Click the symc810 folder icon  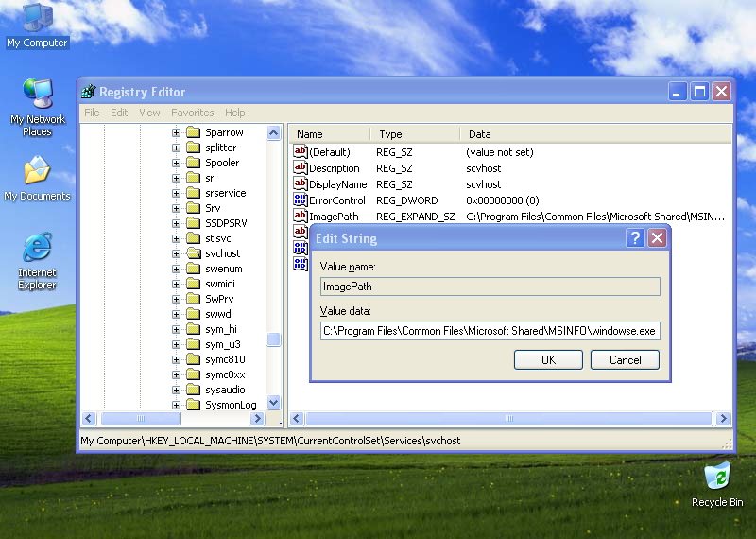194,359
